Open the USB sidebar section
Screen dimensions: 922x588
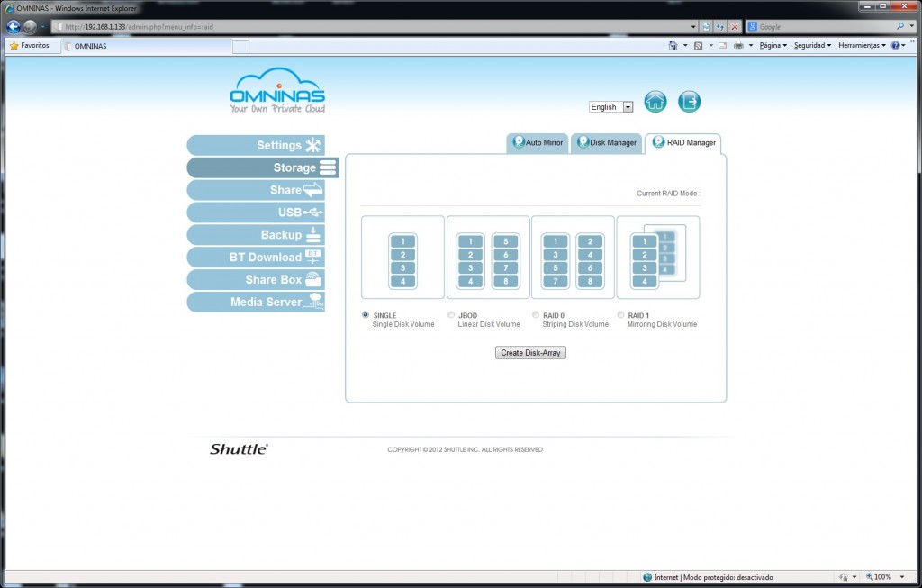(256, 213)
